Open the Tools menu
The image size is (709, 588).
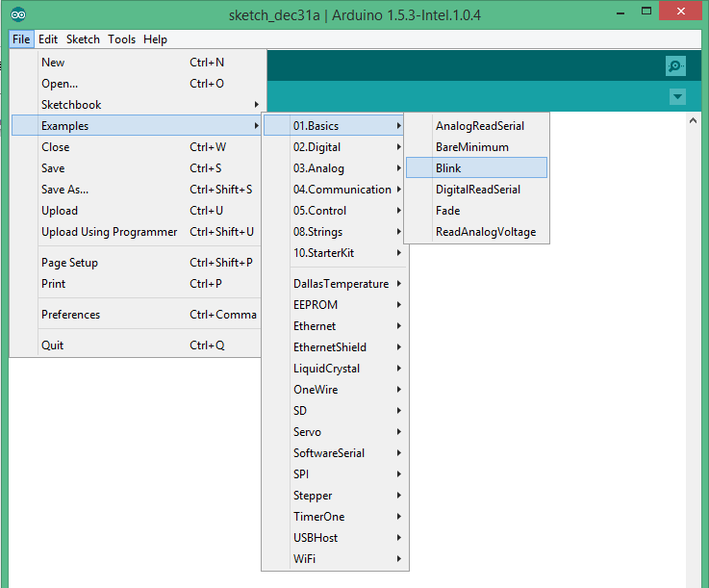[121, 39]
